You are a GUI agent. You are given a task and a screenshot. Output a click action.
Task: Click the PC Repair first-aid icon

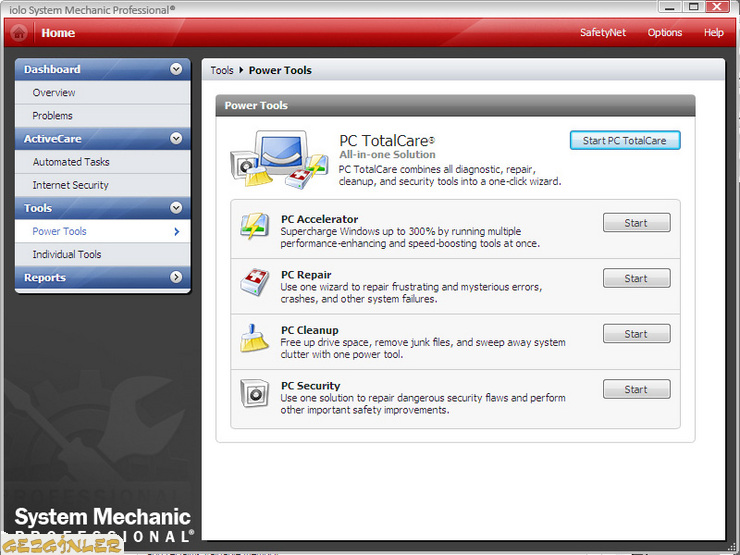255,282
